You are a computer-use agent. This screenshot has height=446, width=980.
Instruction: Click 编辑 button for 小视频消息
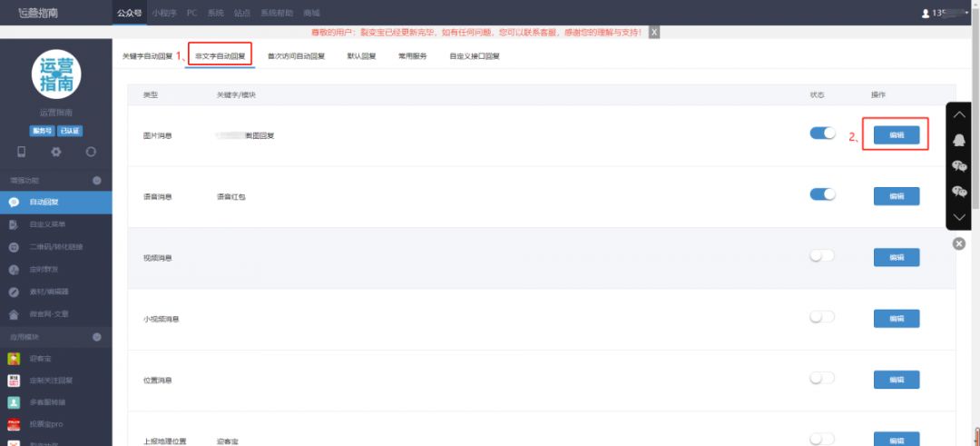click(897, 319)
